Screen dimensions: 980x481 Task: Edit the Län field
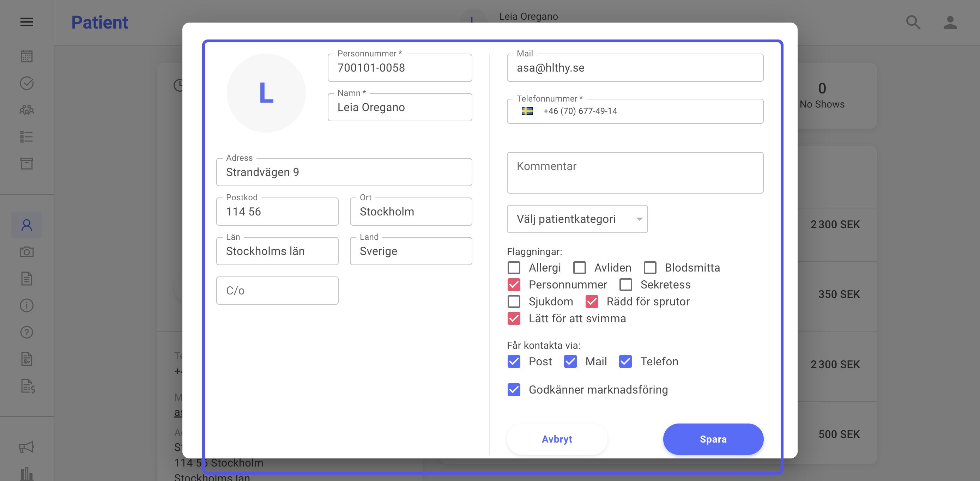point(277,251)
